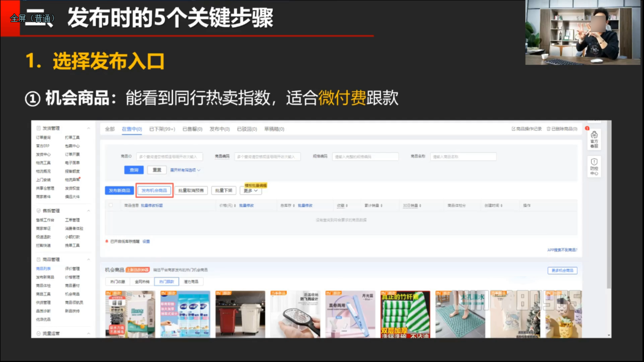Click the 发货管理 section icon in sidebar

tap(39, 128)
